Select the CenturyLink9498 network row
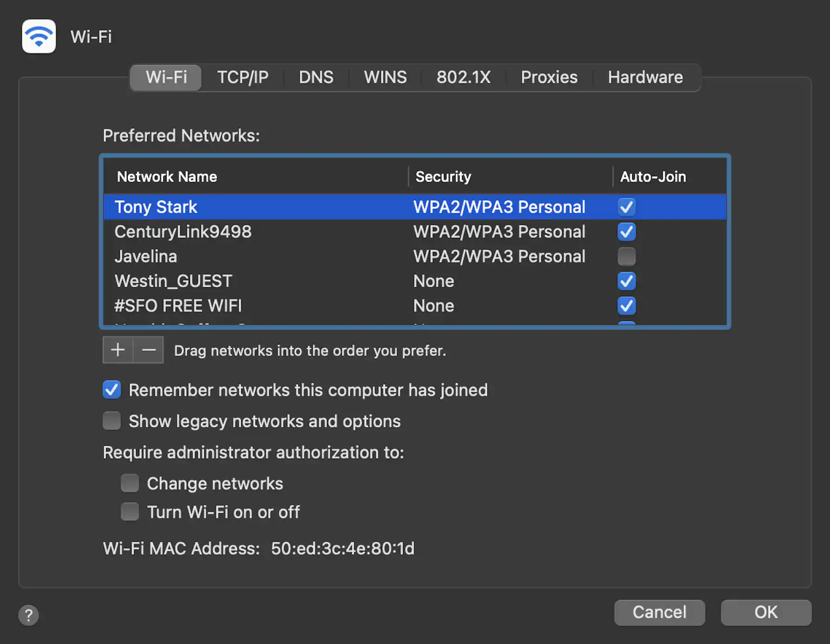 (x=277, y=231)
